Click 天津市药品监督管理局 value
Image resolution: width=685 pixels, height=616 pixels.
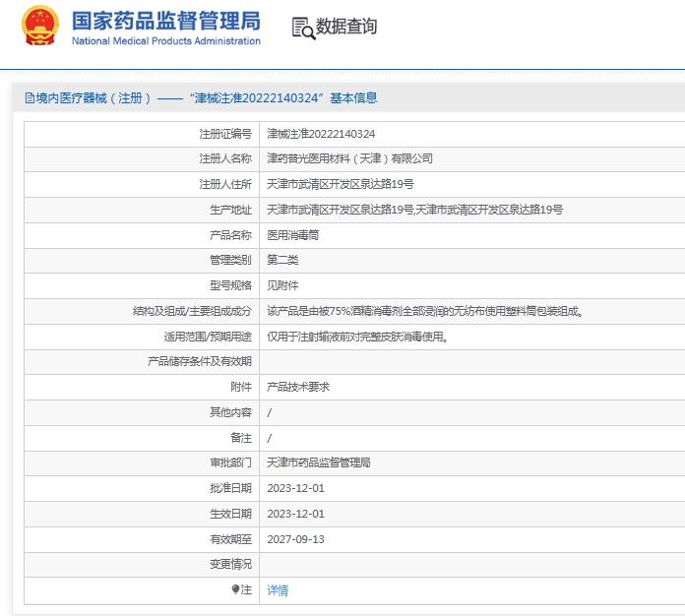click(x=319, y=462)
